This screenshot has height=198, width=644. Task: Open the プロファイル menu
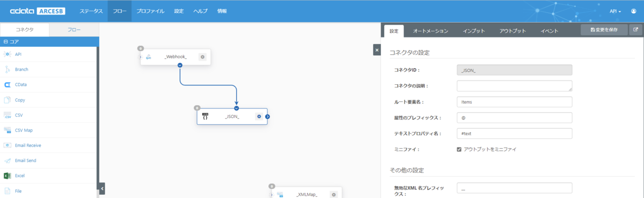(150, 11)
